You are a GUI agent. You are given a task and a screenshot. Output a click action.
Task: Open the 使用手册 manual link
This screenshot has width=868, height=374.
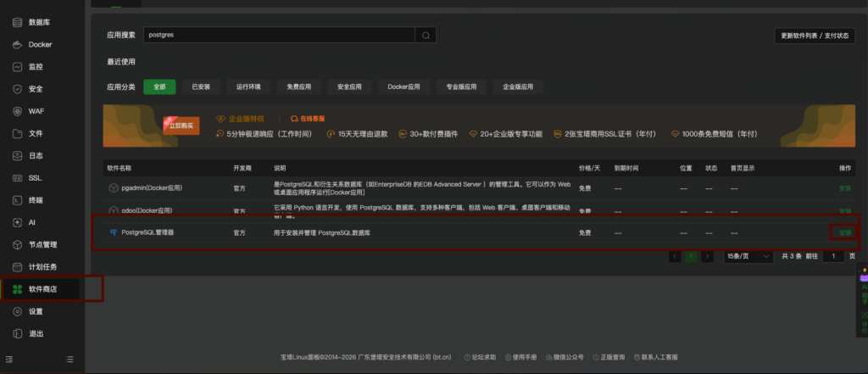pyautogui.click(x=521, y=357)
